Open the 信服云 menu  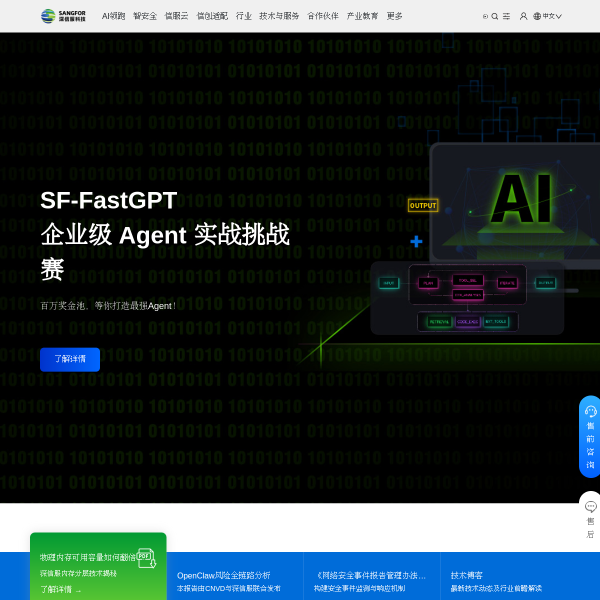point(176,16)
